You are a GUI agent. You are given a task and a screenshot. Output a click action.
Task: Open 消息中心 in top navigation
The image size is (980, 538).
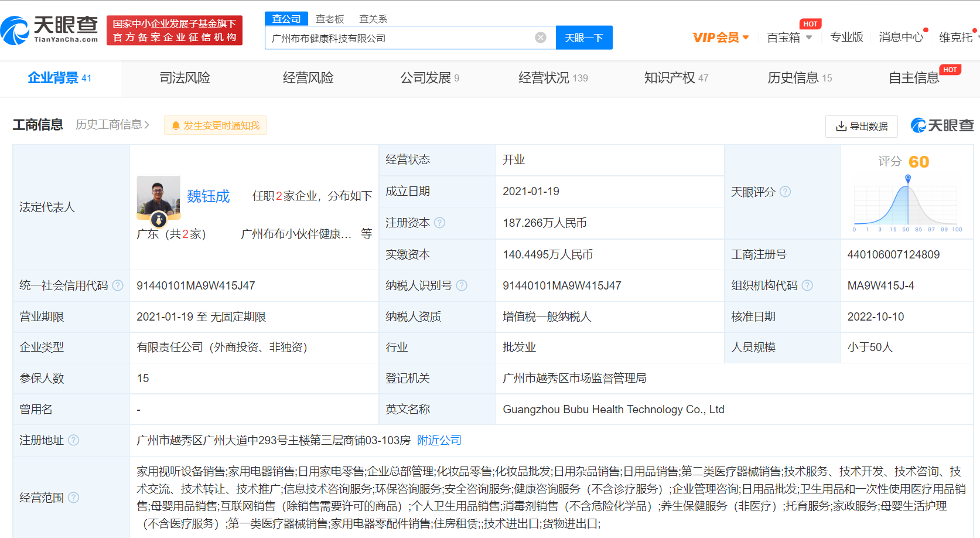[x=901, y=38]
